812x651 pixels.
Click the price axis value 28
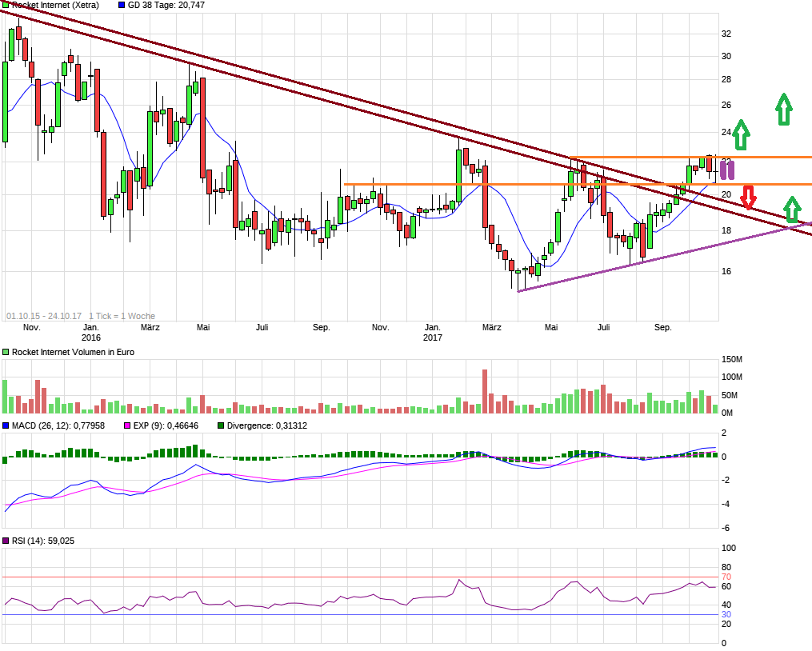(726, 79)
